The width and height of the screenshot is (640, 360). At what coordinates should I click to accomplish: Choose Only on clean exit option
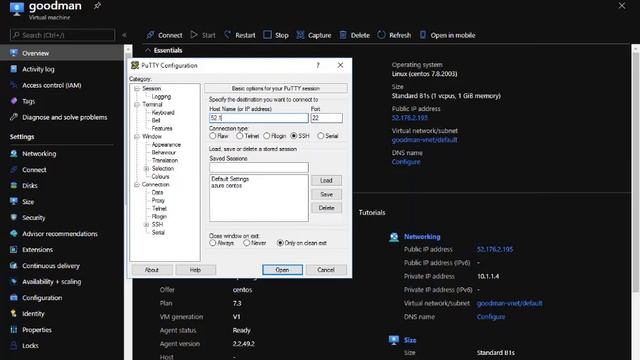click(x=280, y=243)
